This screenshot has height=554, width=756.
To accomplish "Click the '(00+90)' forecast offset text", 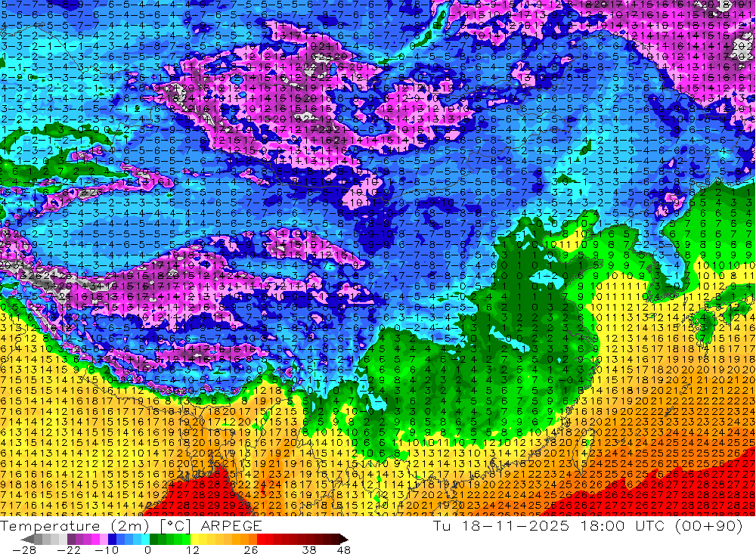I will coord(710,525).
